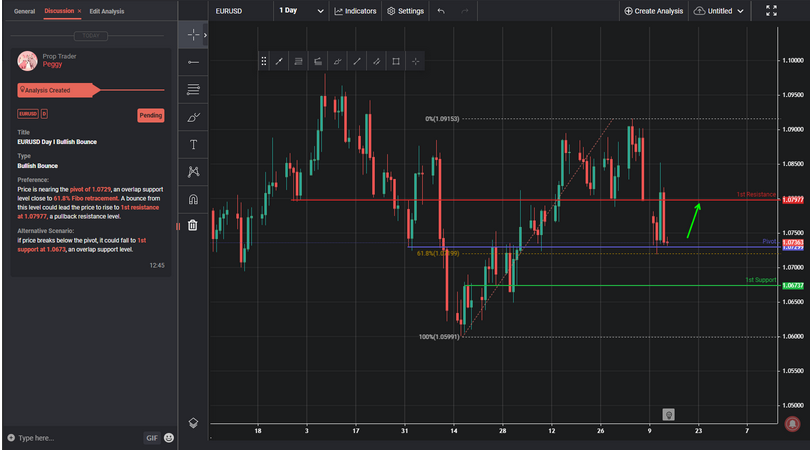Toggle the magnet snap mode
Screen dimensions: 811x451
193,199
